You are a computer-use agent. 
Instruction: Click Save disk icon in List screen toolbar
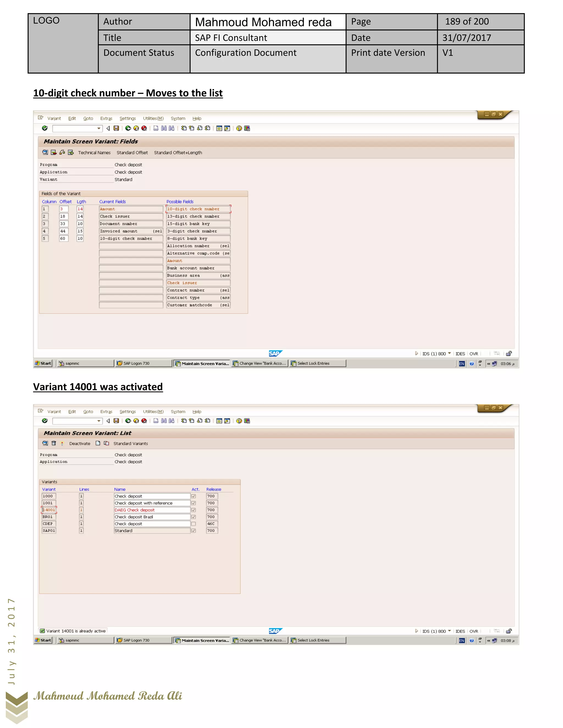(x=116, y=421)
